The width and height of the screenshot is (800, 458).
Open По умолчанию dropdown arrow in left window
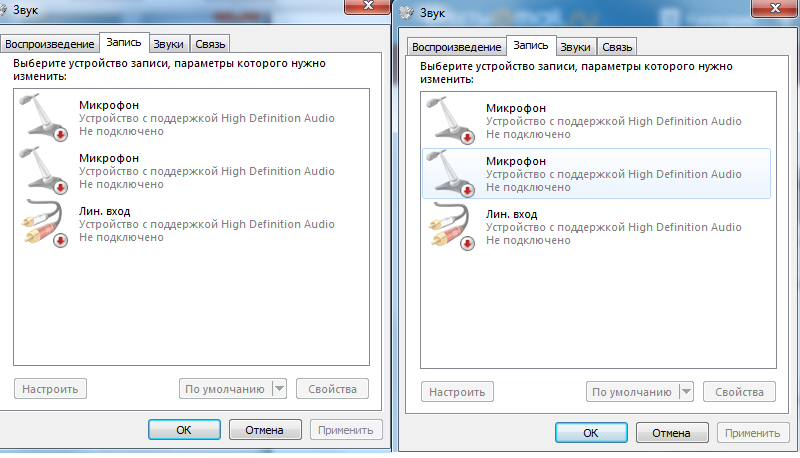point(279,389)
